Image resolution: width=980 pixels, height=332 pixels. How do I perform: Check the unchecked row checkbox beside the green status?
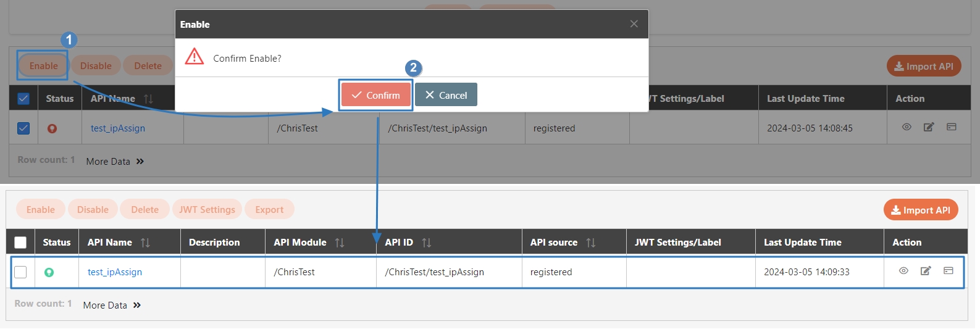(x=20, y=272)
